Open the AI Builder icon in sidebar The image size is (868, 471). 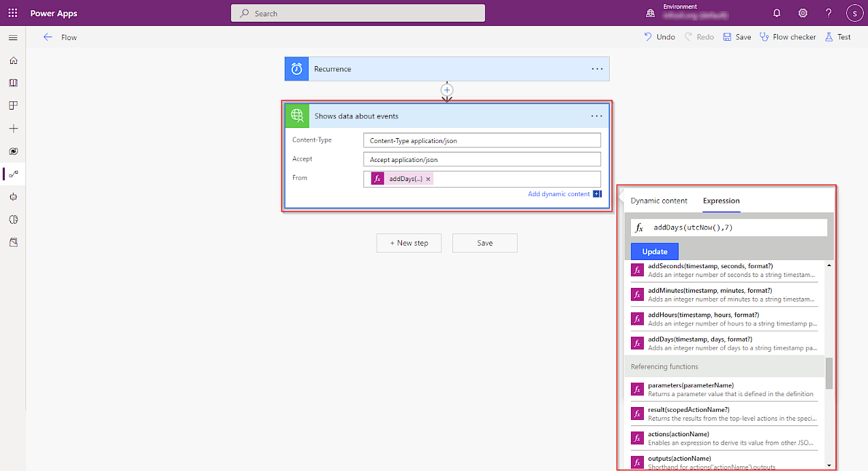click(13, 219)
